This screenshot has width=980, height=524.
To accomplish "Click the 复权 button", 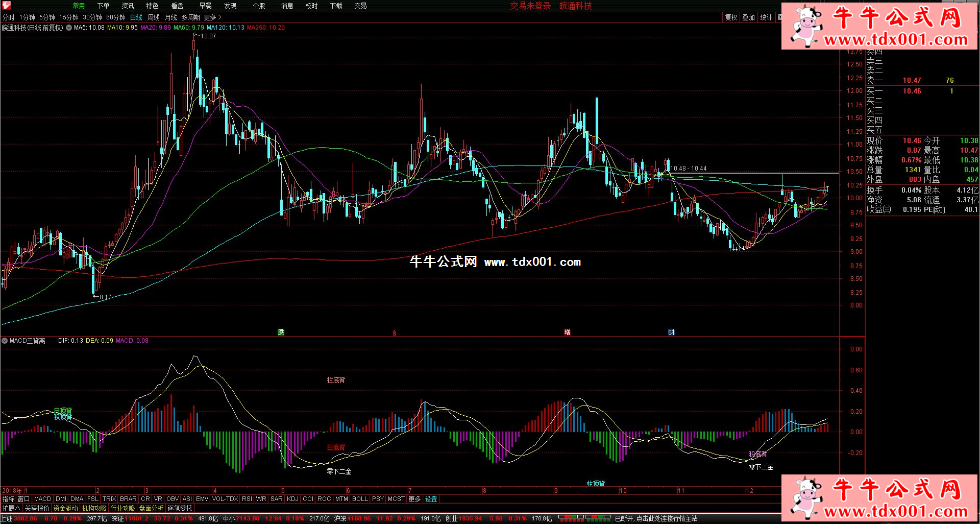I will (731, 17).
